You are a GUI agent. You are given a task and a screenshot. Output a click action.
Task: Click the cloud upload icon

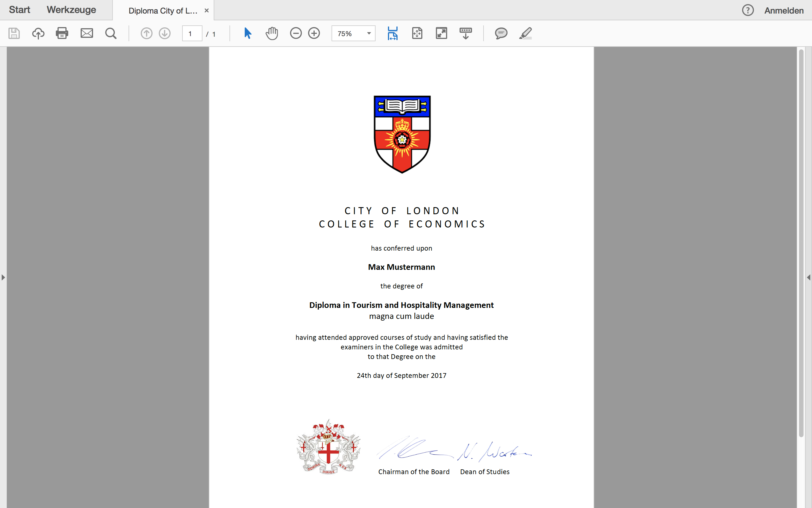tap(38, 33)
